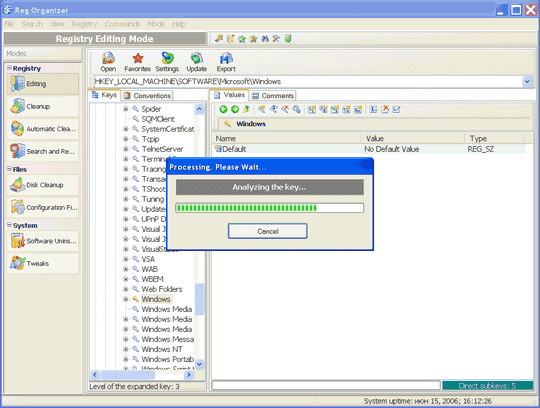This screenshot has width=540, height=408.
Task: Expand the WBEM key node
Action: tap(126, 279)
